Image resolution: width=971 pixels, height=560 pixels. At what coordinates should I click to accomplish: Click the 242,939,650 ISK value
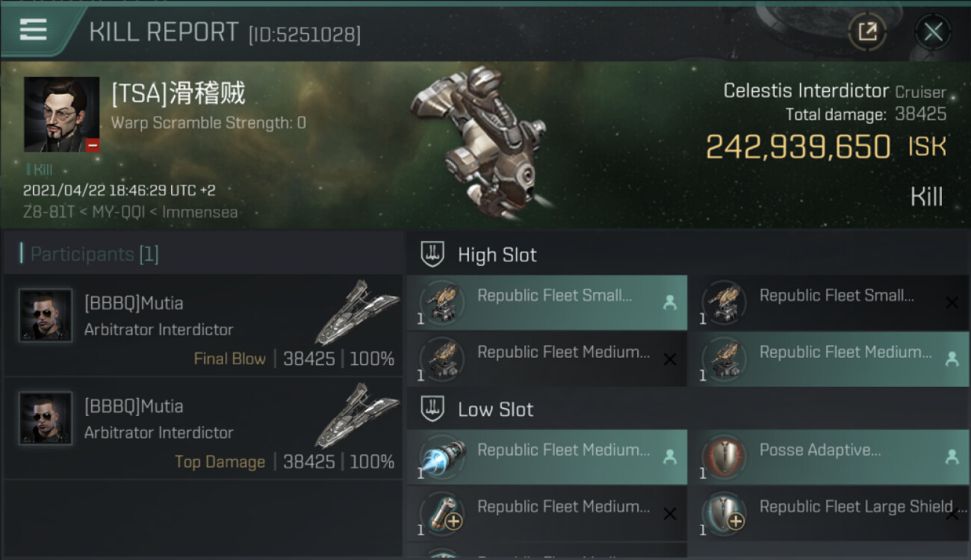798,147
